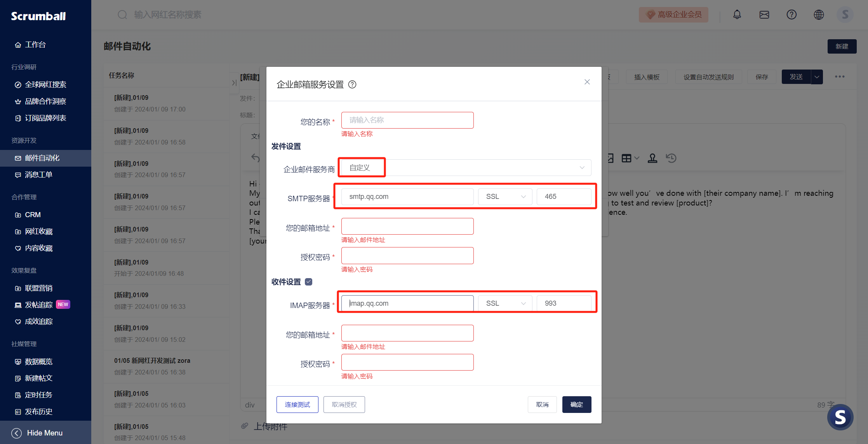This screenshot has height=444, width=868.
Task: Open 全球网红搜索 in sidebar
Action: click(45, 85)
